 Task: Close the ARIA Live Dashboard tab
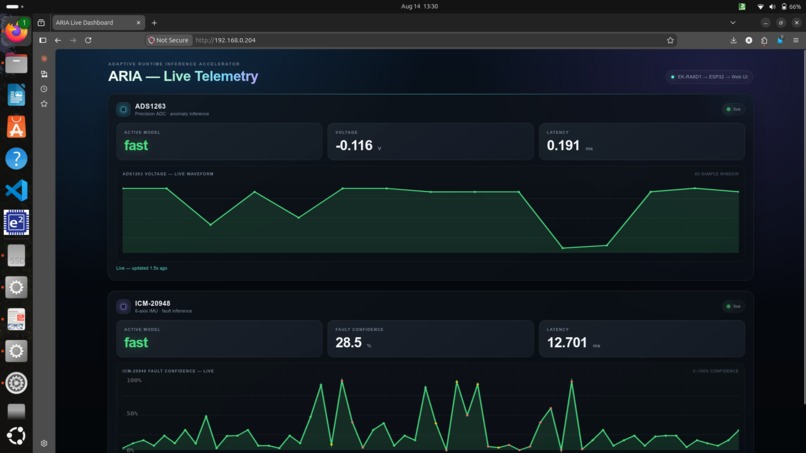tap(138, 23)
